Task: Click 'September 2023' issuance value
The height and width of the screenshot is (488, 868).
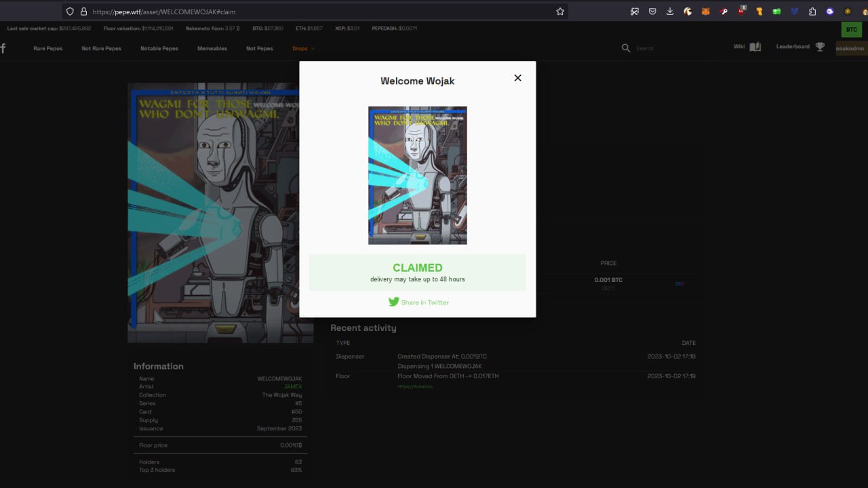Action: coord(279,428)
